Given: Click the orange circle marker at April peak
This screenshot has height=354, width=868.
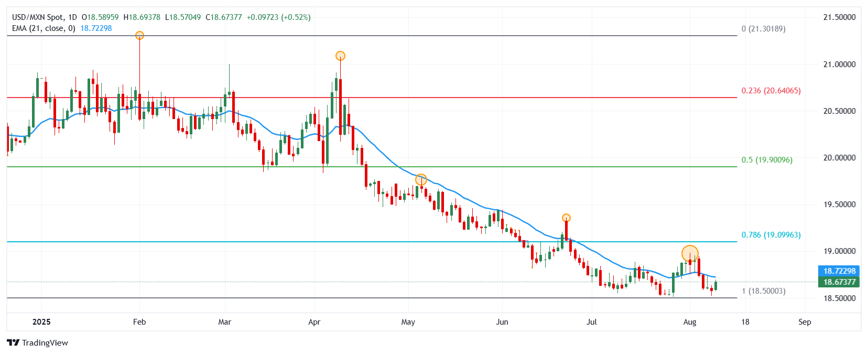Looking at the screenshot, I should pos(340,56).
